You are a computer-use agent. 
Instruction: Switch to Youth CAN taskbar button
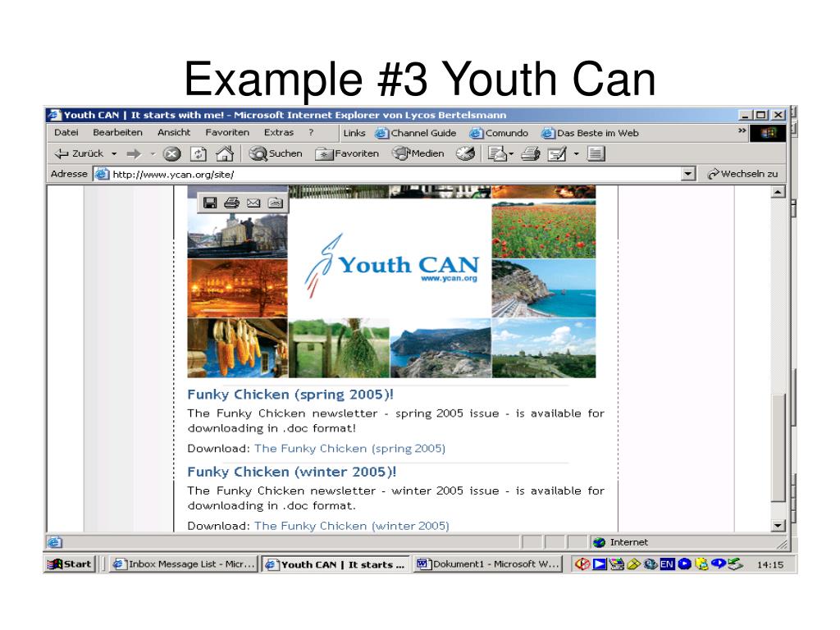(x=336, y=564)
